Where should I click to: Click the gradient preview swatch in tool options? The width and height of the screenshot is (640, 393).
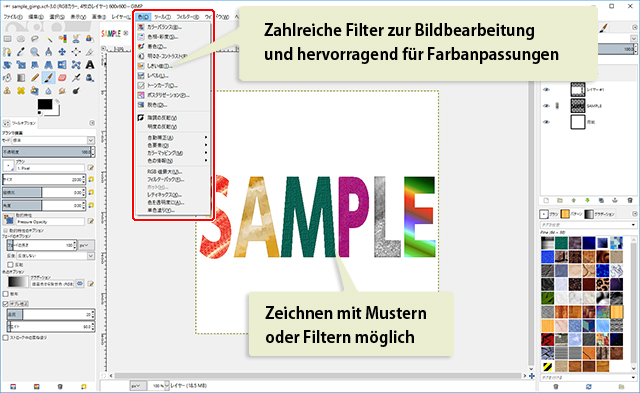click(18, 282)
